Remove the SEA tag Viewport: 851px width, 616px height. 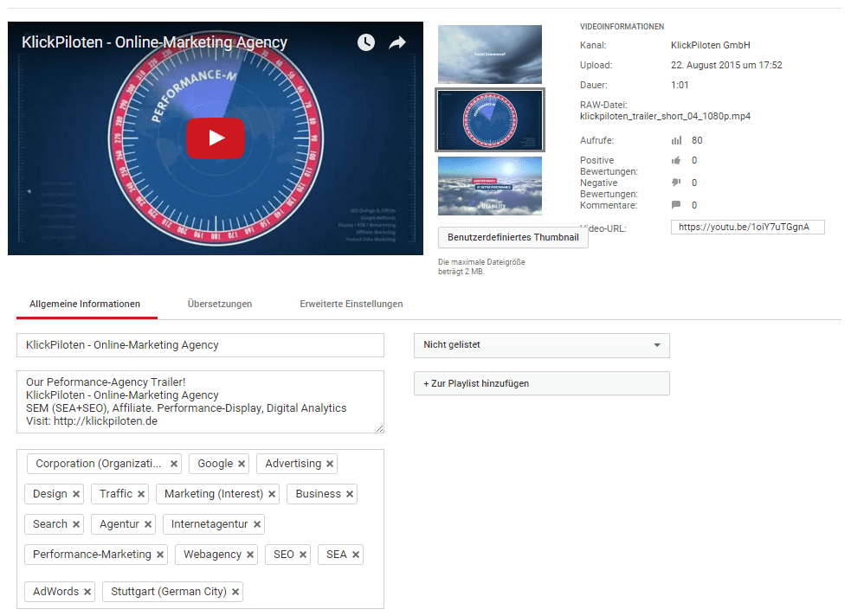click(x=356, y=555)
